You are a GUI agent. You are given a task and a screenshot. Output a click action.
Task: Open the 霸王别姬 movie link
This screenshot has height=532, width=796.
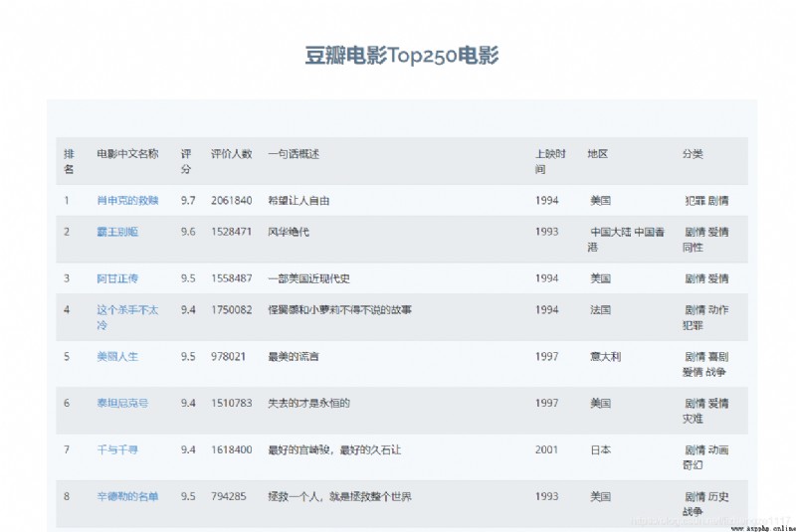pos(117,232)
